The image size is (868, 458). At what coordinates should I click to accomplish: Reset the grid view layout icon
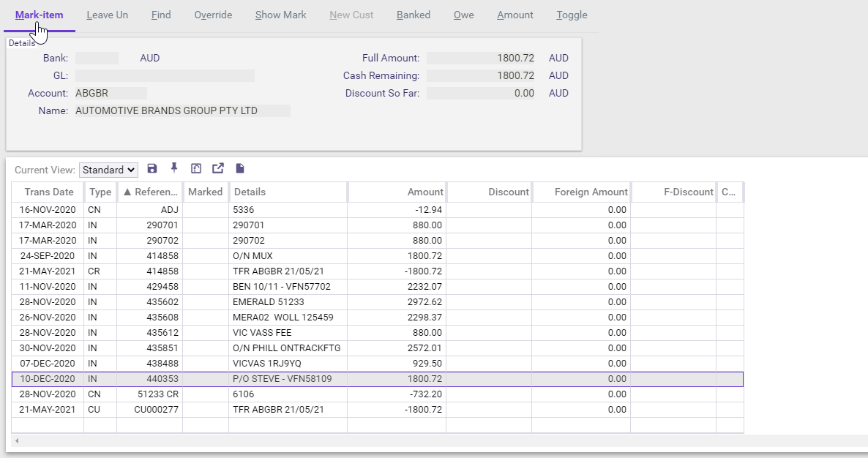pyautogui.click(x=196, y=169)
